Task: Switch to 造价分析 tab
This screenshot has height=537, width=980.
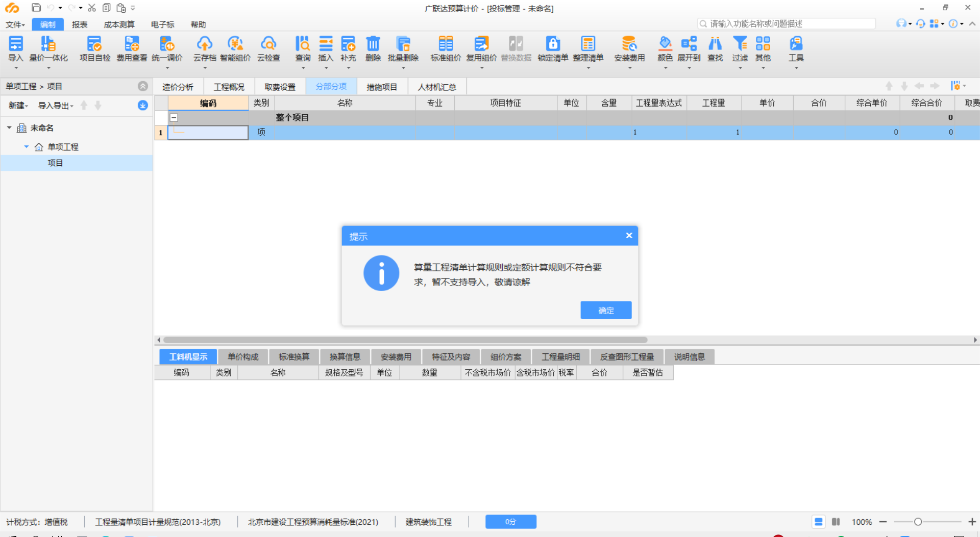Action: (178, 87)
